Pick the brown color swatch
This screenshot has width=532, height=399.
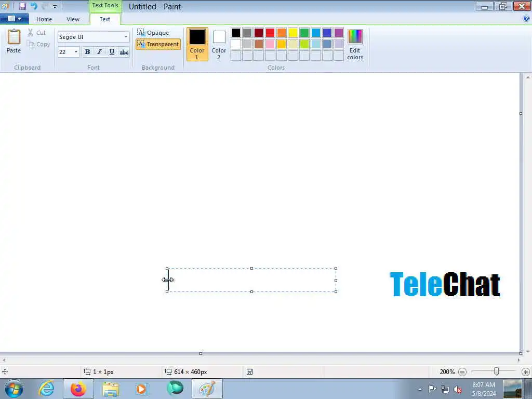259,44
